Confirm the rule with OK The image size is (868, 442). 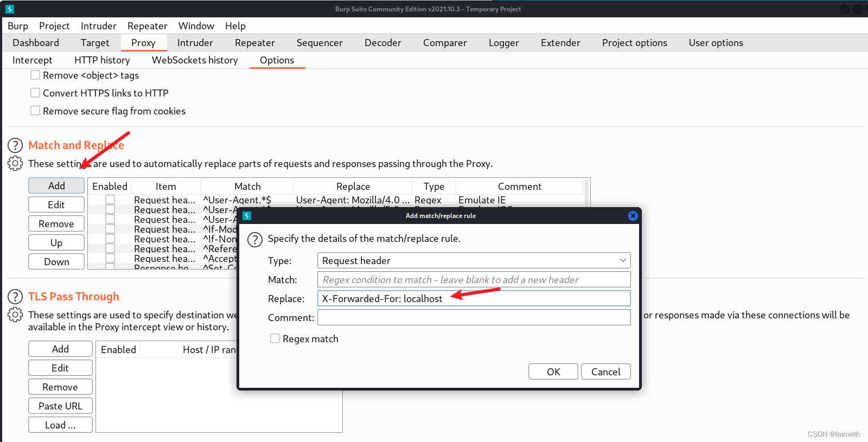553,371
